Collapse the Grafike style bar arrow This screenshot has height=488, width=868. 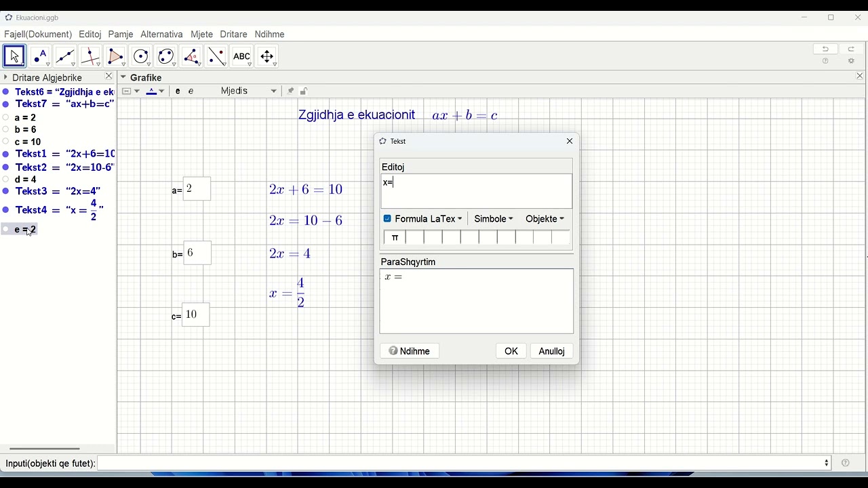tap(123, 77)
